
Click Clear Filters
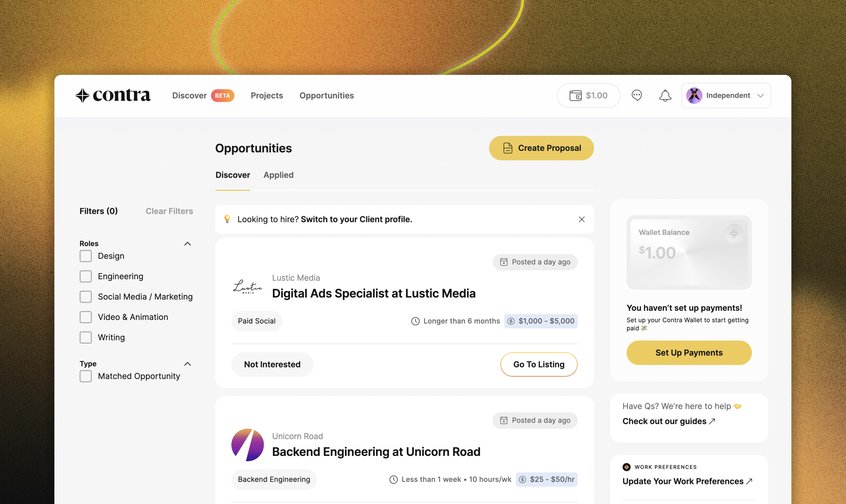click(169, 211)
